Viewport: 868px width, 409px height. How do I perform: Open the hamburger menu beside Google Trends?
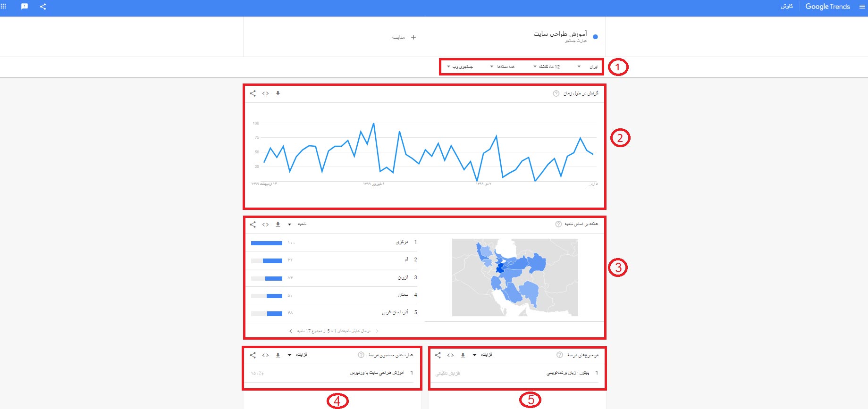coord(862,7)
